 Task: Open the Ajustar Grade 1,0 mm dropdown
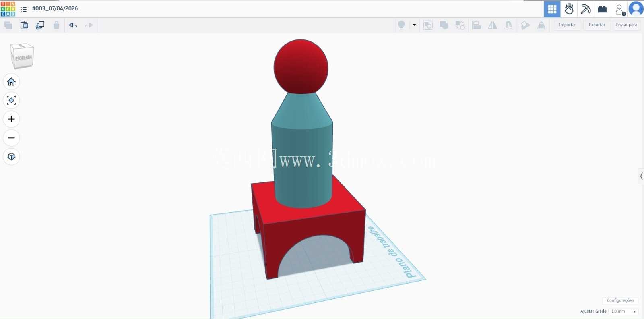click(x=624, y=311)
